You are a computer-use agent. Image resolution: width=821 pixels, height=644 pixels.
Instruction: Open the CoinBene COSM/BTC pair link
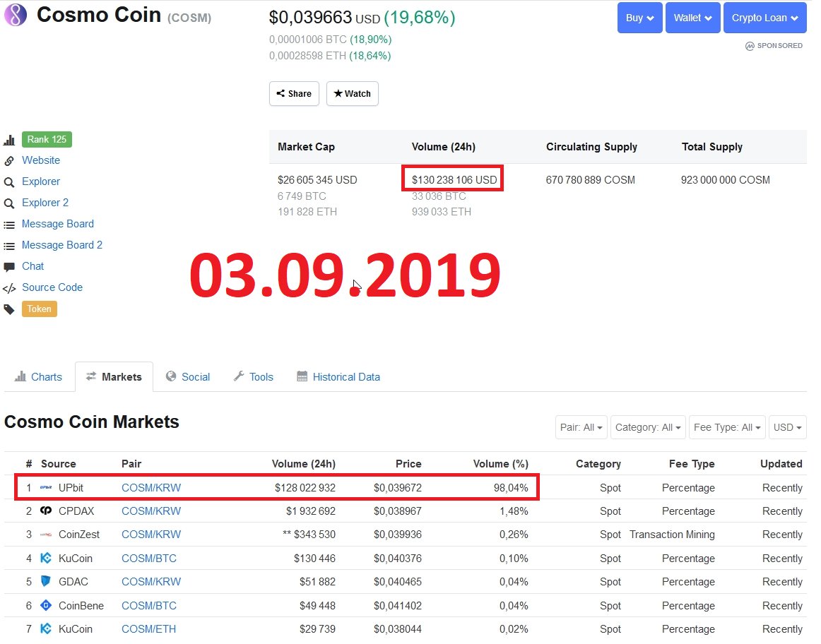(x=148, y=605)
